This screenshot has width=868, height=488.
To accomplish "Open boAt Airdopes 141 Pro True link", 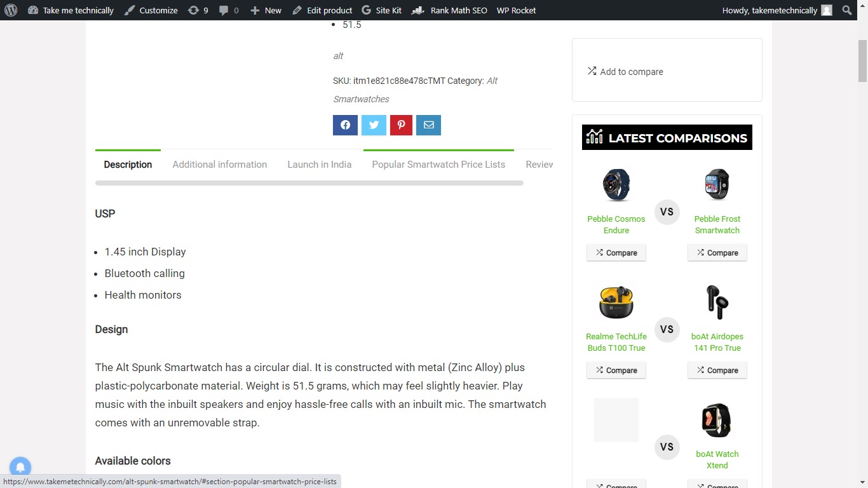I will pos(717,342).
